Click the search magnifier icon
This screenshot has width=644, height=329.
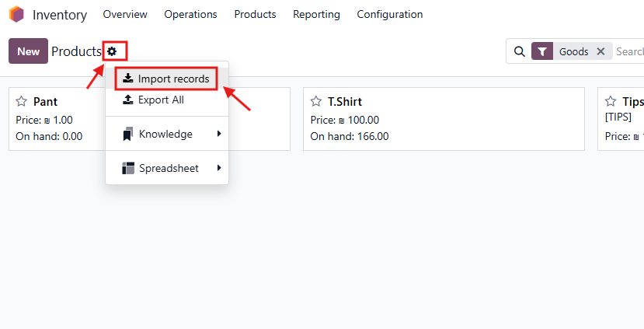pyautogui.click(x=519, y=51)
